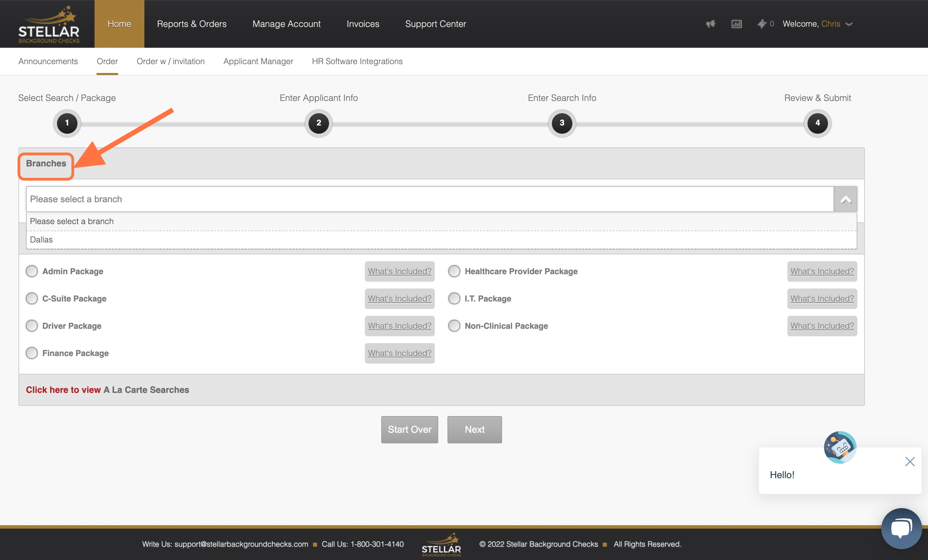View What's Included for Admin Package

[x=400, y=271]
